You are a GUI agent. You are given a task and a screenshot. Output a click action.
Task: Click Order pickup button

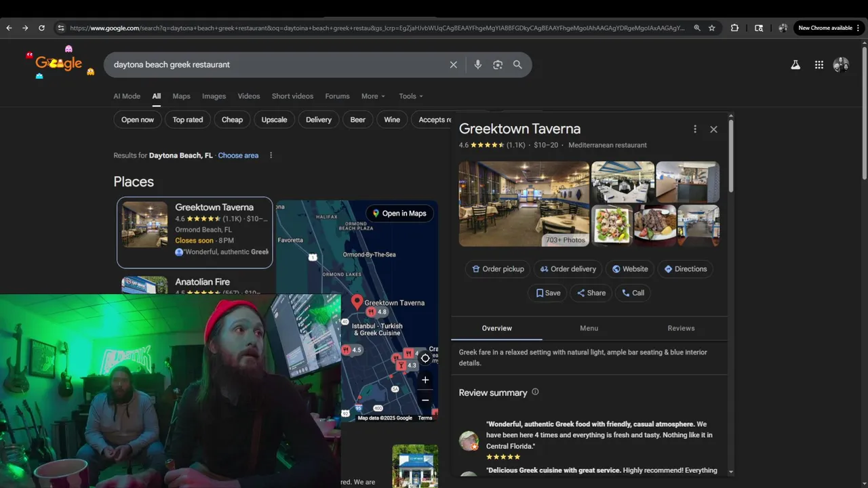point(498,269)
